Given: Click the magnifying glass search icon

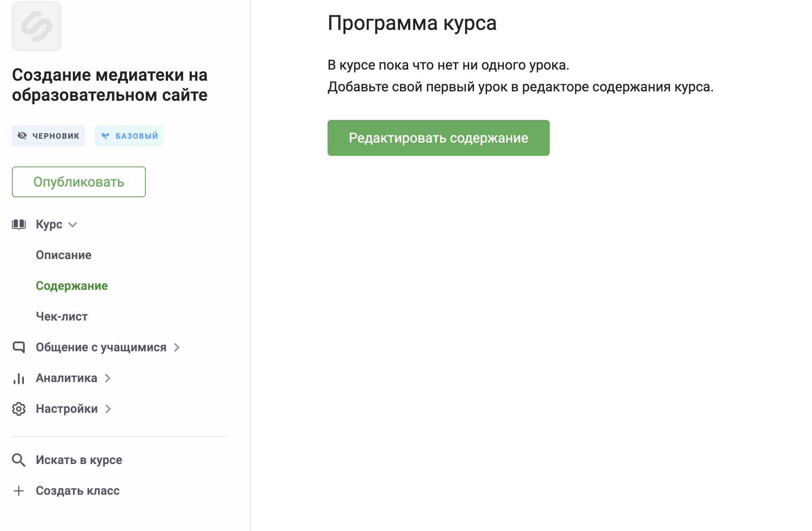Looking at the screenshot, I should (x=19, y=460).
